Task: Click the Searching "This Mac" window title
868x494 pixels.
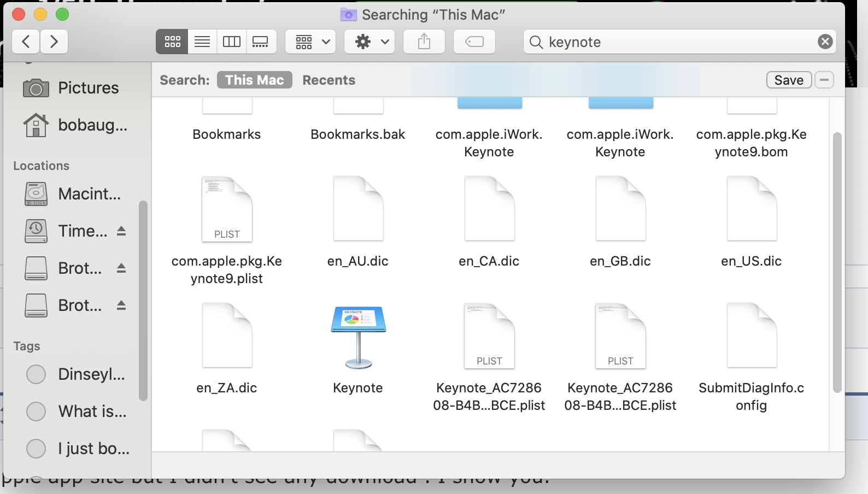Action: 433,15
